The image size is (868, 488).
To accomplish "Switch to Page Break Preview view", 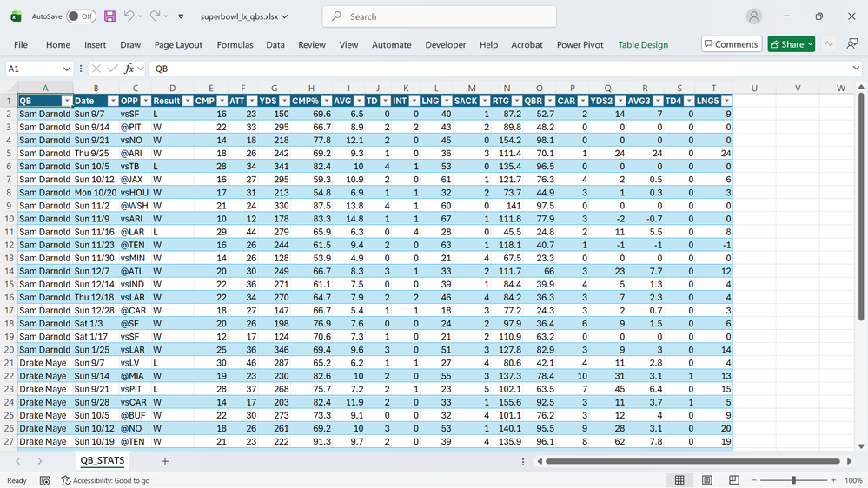I will pos(734,480).
